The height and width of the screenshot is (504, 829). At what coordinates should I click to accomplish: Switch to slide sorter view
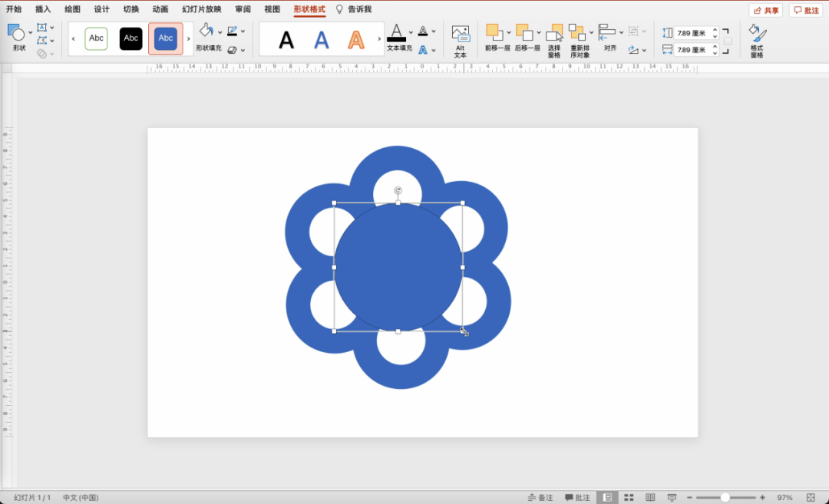(x=629, y=498)
